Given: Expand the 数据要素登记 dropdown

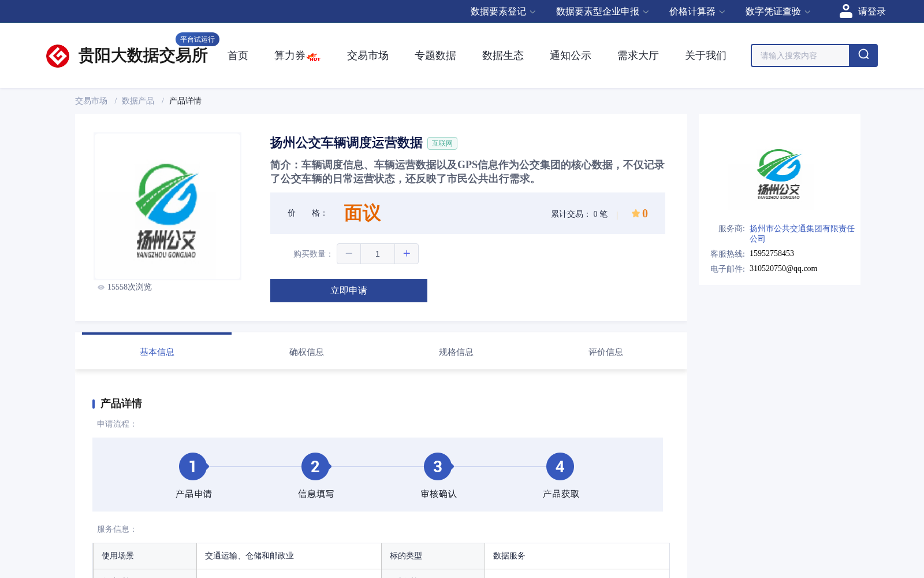Looking at the screenshot, I should (503, 12).
